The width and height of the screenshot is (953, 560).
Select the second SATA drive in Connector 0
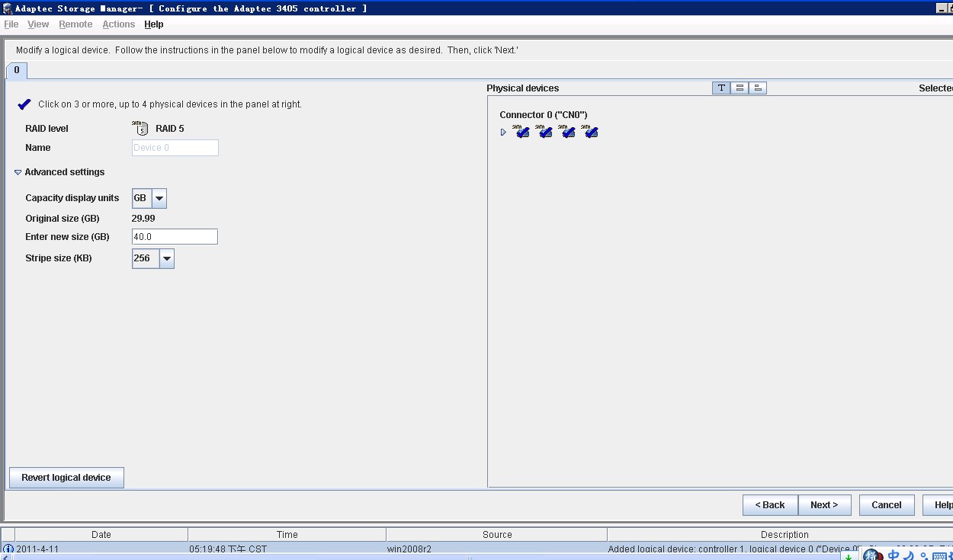pyautogui.click(x=544, y=132)
